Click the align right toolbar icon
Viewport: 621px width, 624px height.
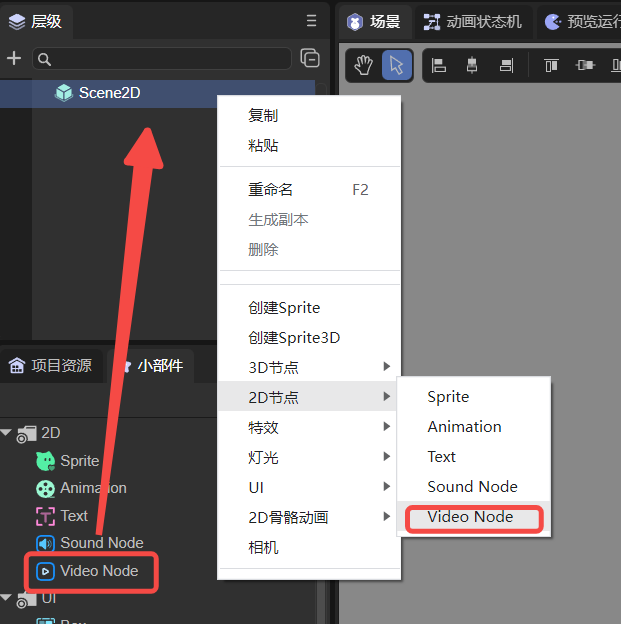[505, 65]
